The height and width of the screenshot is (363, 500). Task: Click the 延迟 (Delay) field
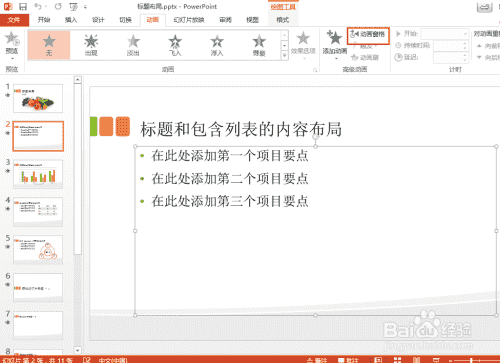pyautogui.click(x=448, y=58)
